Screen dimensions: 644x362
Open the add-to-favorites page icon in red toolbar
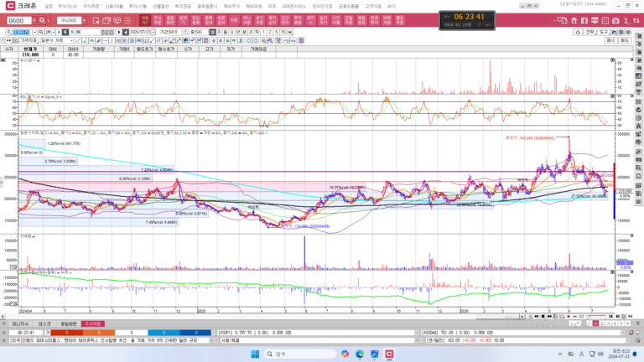click(96, 20)
